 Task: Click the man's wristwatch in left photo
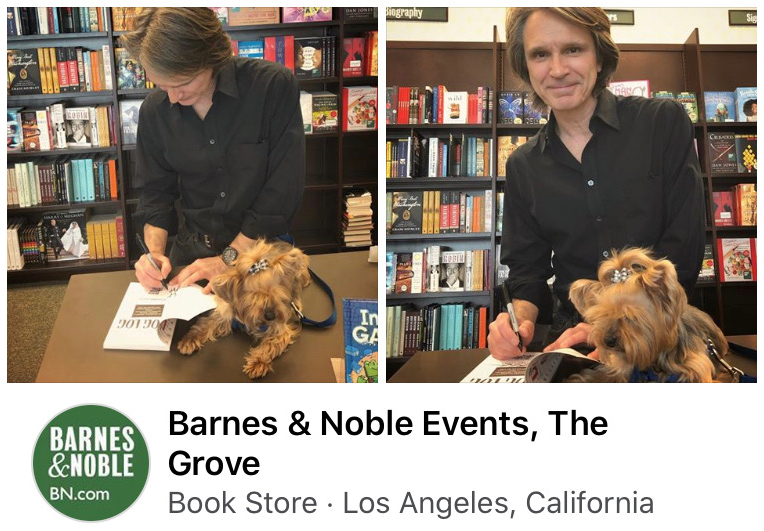pos(229,255)
